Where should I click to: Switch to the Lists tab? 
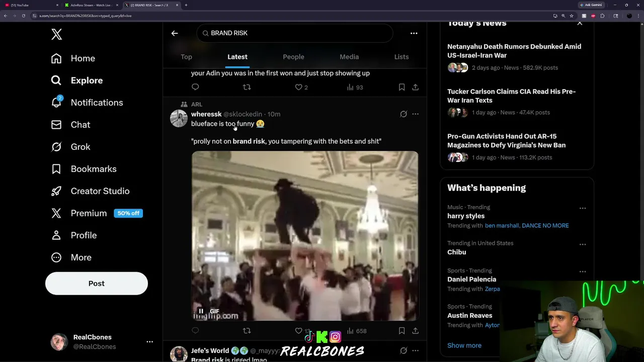click(x=401, y=57)
